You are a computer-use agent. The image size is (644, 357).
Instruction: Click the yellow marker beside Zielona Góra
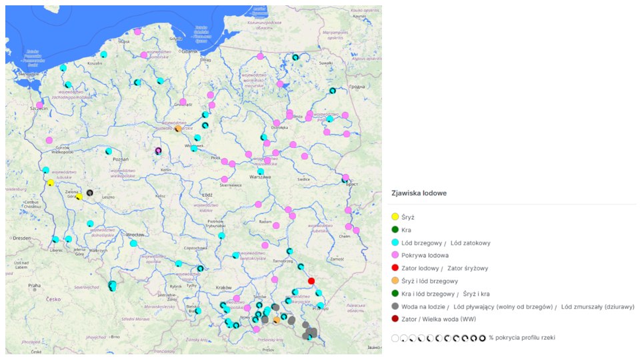coord(79,196)
